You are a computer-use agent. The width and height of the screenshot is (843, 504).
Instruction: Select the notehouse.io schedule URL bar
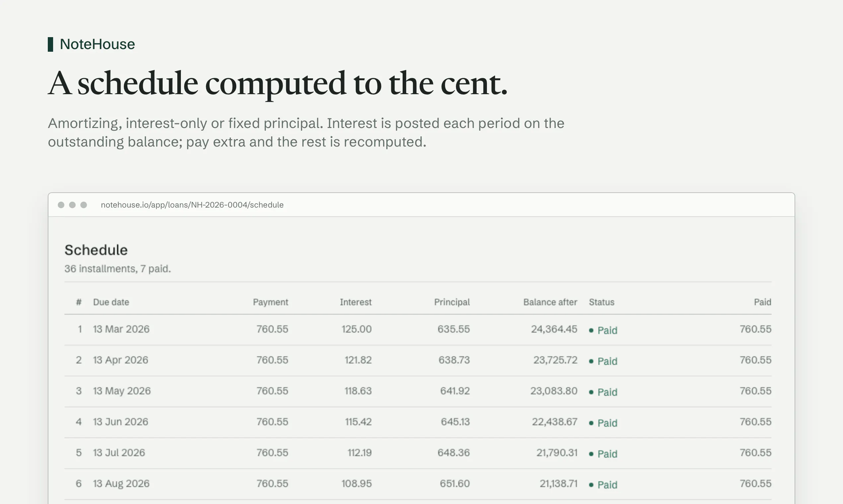pyautogui.click(x=192, y=205)
